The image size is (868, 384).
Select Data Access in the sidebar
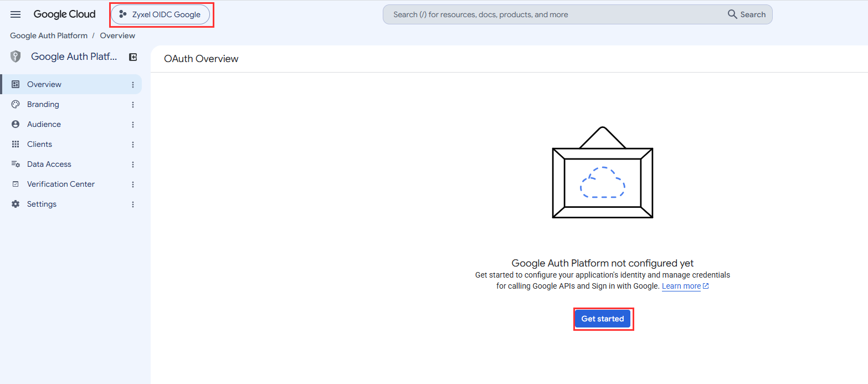tap(71, 164)
